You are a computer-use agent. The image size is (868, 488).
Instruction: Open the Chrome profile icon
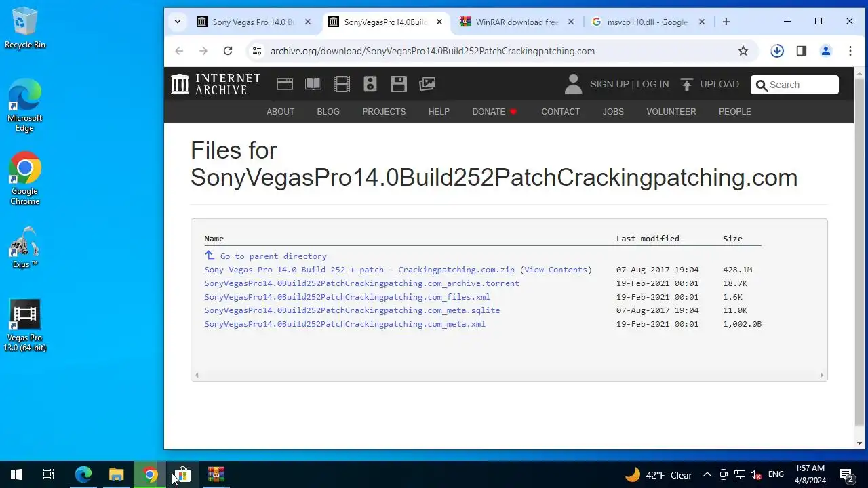pos(826,51)
